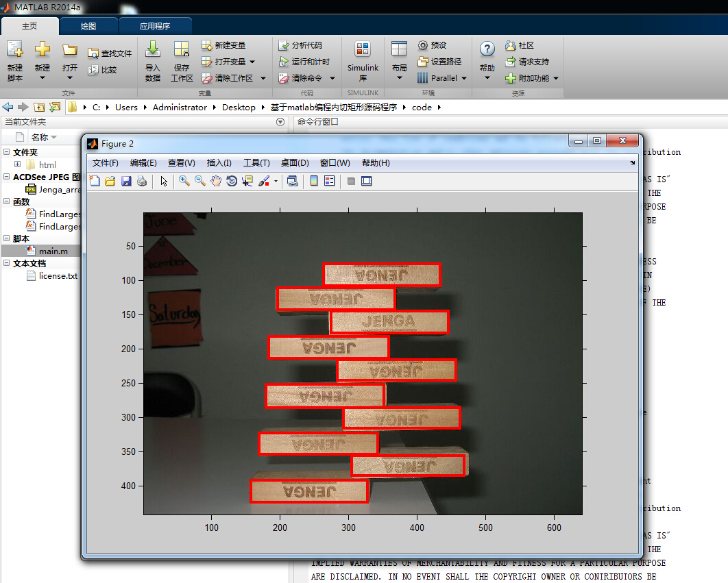The height and width of the screenshot is (583, 728).
Task: Switch to the 应用程序 (Apps) tab
Action: point(155,26)
